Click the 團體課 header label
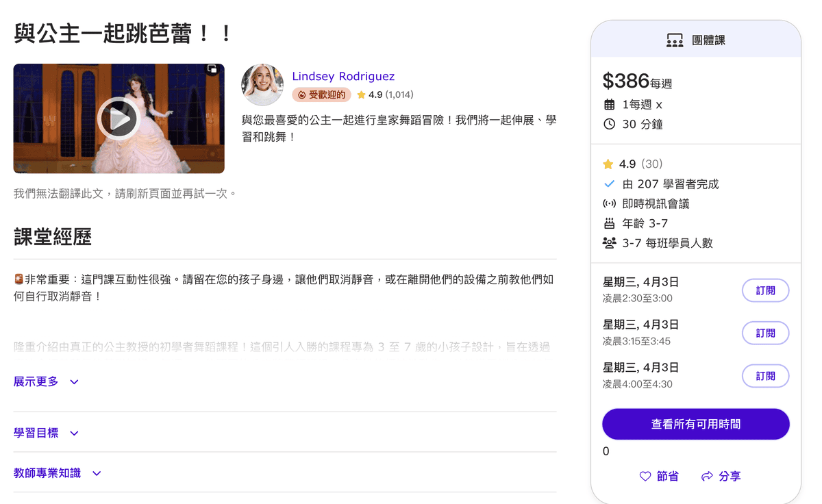 (708, 40)
